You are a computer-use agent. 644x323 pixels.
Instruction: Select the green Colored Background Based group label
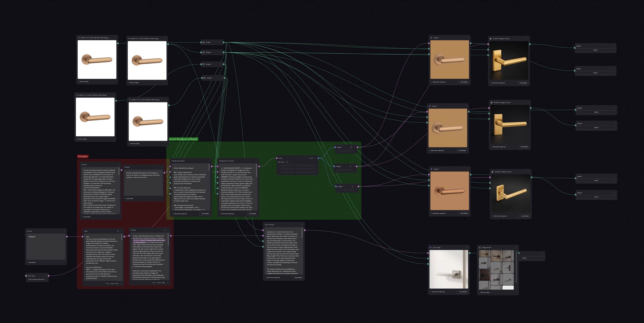click(183, 139)
